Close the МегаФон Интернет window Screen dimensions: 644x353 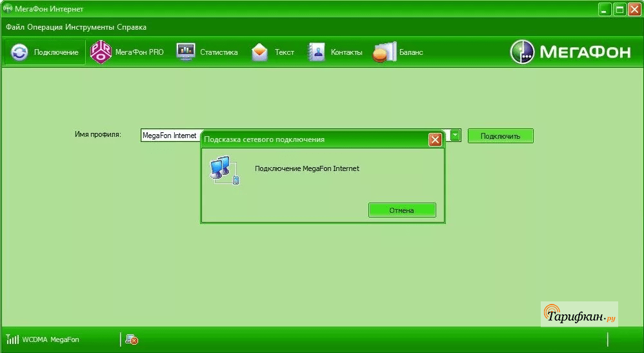(634, 10)
